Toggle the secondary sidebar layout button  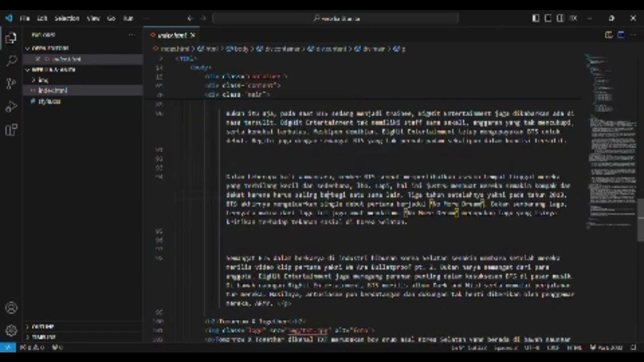560,18
